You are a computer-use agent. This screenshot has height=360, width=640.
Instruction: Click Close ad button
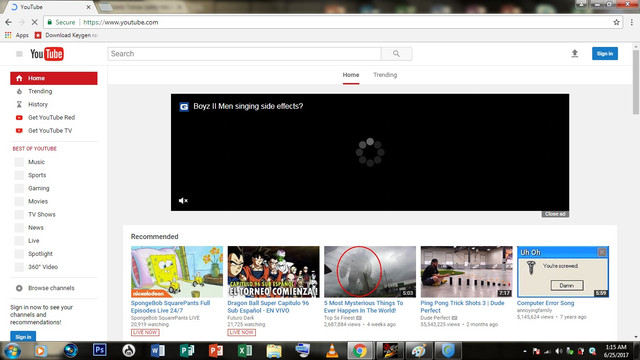tap(555, 214)
